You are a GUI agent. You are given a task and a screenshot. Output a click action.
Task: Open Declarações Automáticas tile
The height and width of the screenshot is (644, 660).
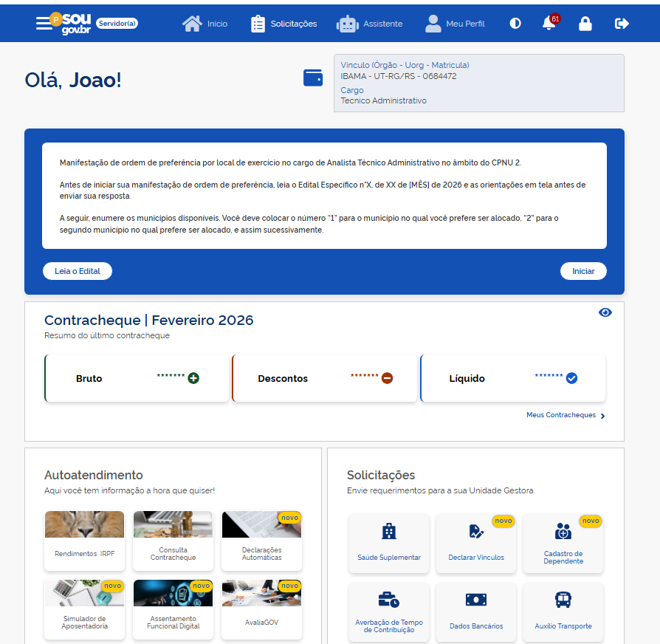pos(261,541)
